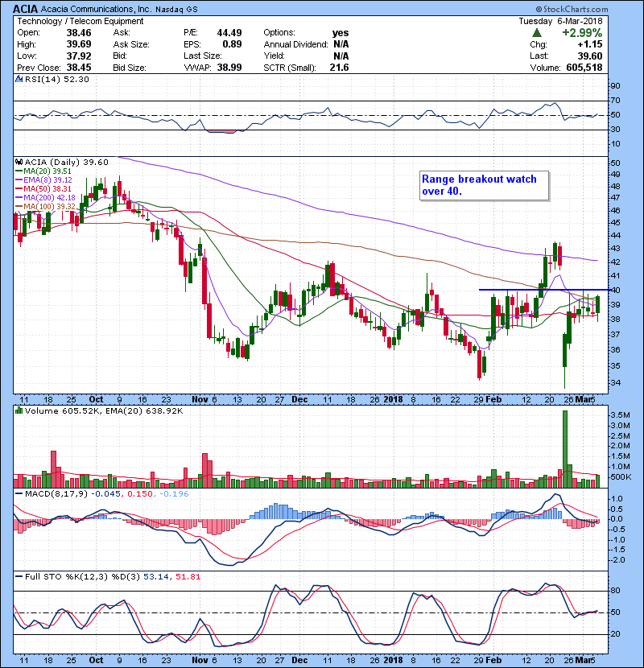Click the VWAP value 38.99
The height and width of the screenshot is (668, 644).
(x=229, y=68)
